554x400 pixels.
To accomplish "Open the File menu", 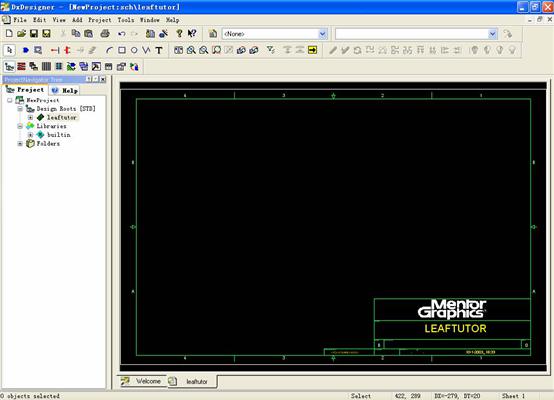I will coord(20,20).
